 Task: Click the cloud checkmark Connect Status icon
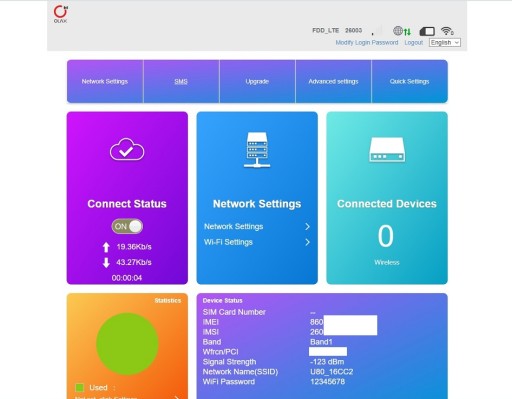click(127, 149)
